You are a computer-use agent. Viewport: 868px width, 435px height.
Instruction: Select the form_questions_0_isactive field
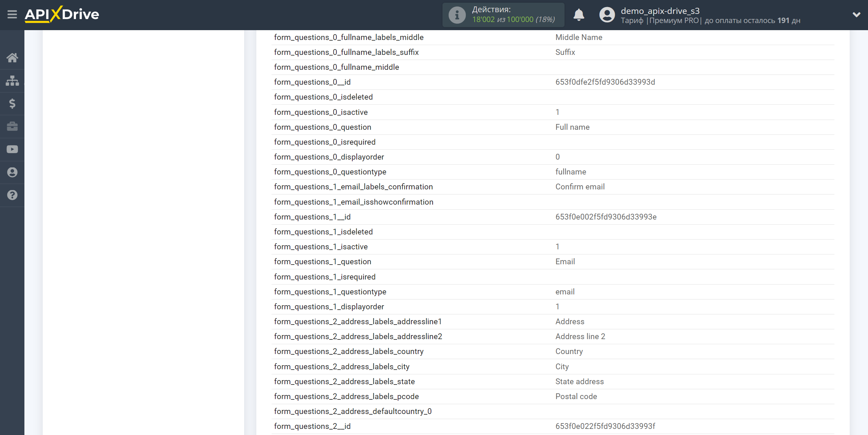click(321, 112)
